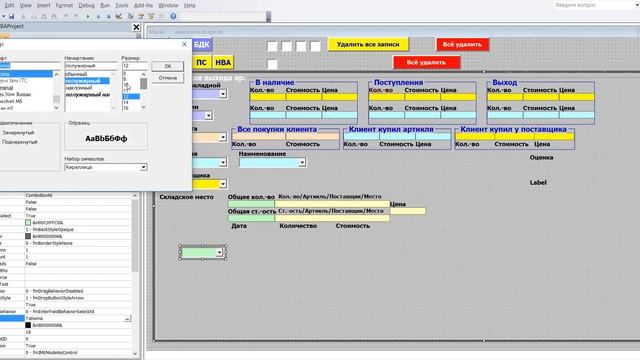
Task: Click the Find binoculars icon
Action: pos(54,16)
